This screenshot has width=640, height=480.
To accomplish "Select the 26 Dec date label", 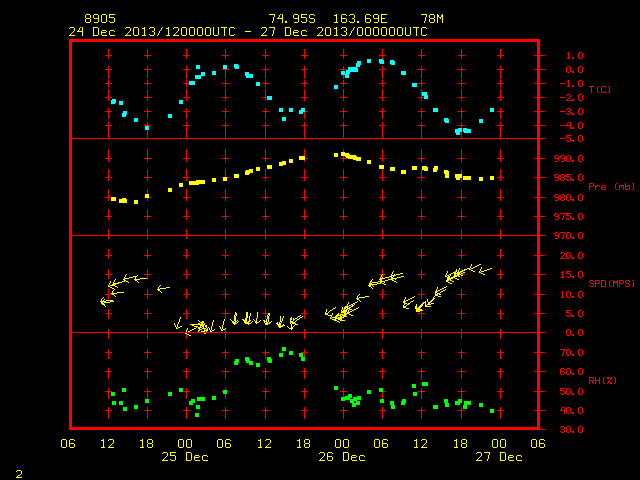I will [x=342, y=457].
